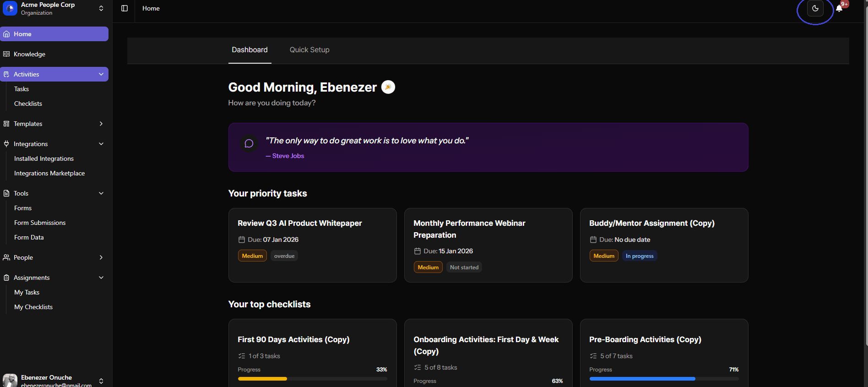868x387 pixels.
Task: Collapse the Tools section chevron
Action: pyautogui.click(x=101, y=193)
